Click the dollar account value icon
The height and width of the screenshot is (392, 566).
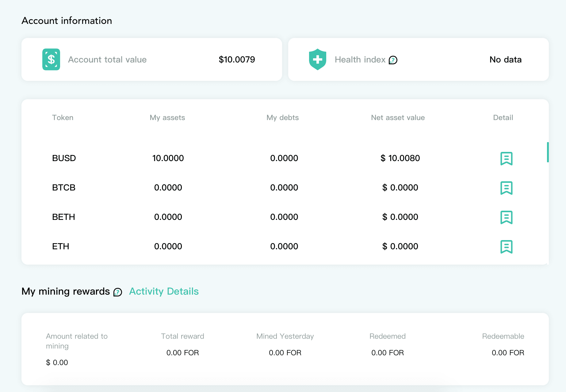(51, 59)
